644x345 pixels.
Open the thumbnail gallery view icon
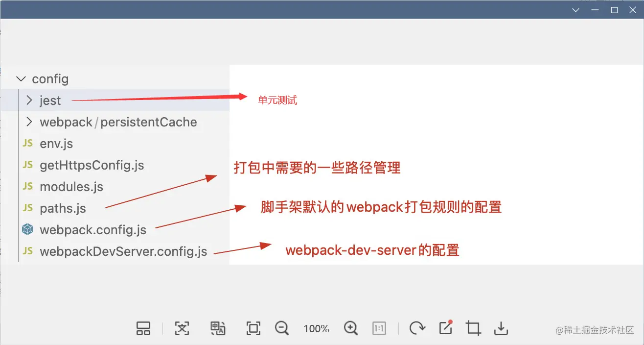[143, 328]
